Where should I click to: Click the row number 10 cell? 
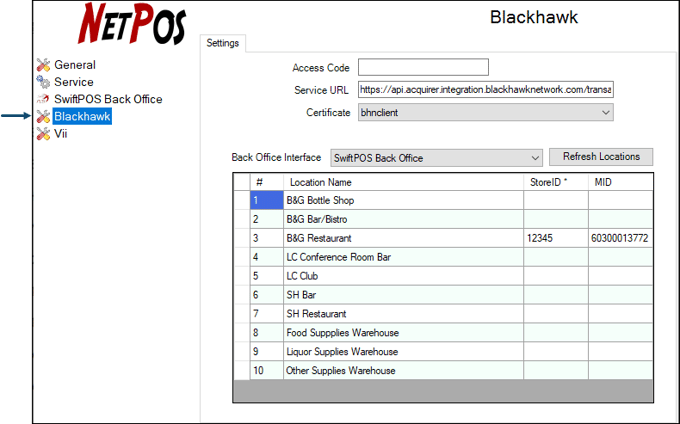[x=267, y=371]
